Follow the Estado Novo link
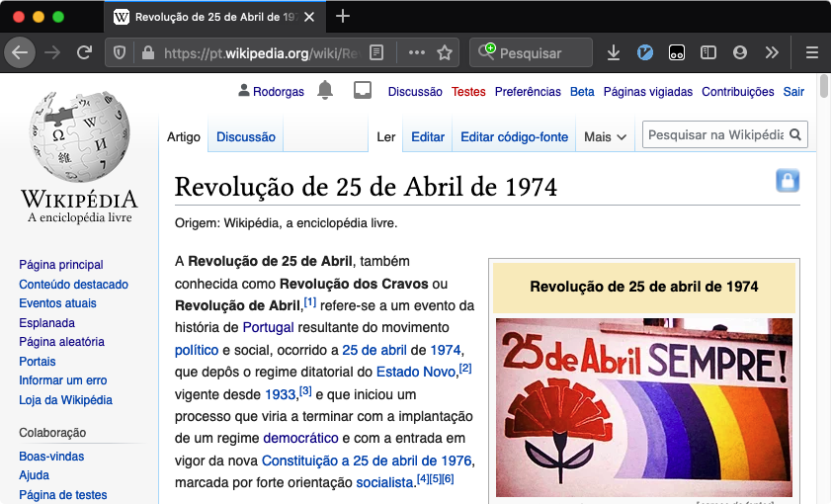The width and height of the screenshot is (831, 504). click(x=416, y=372)
